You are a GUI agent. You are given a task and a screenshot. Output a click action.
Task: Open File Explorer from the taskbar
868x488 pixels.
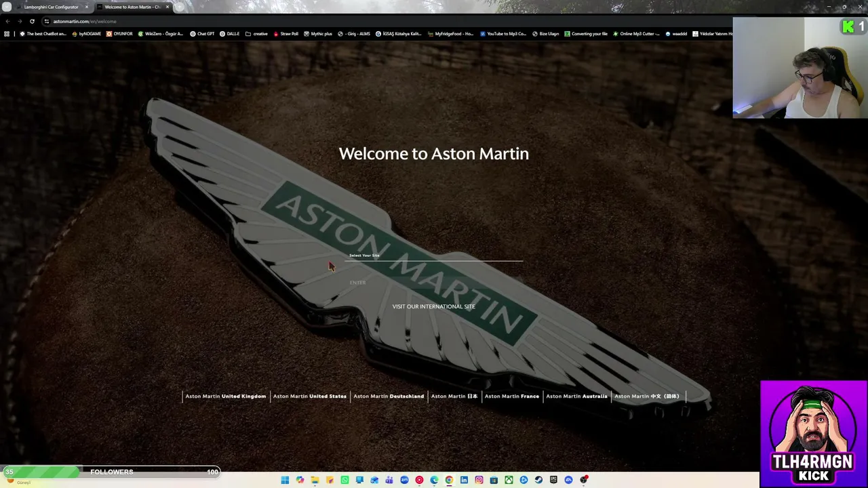click(x=315, y=480)
